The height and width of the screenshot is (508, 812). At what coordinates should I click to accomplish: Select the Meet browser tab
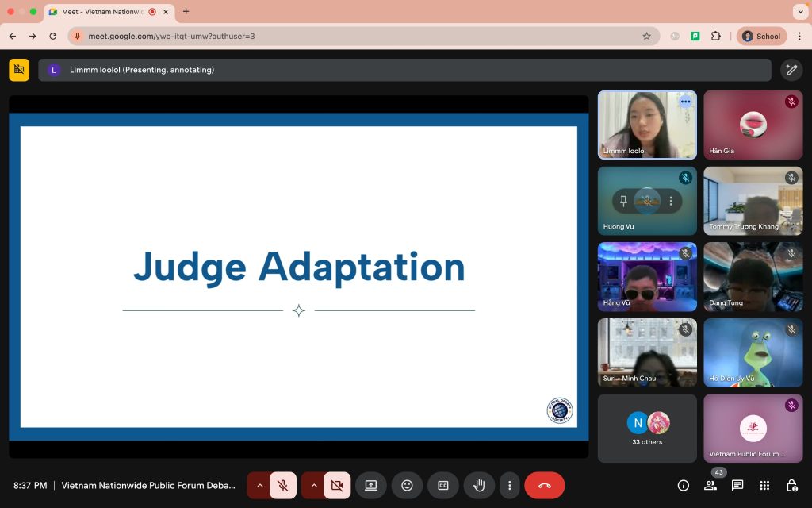pos(102,11)
